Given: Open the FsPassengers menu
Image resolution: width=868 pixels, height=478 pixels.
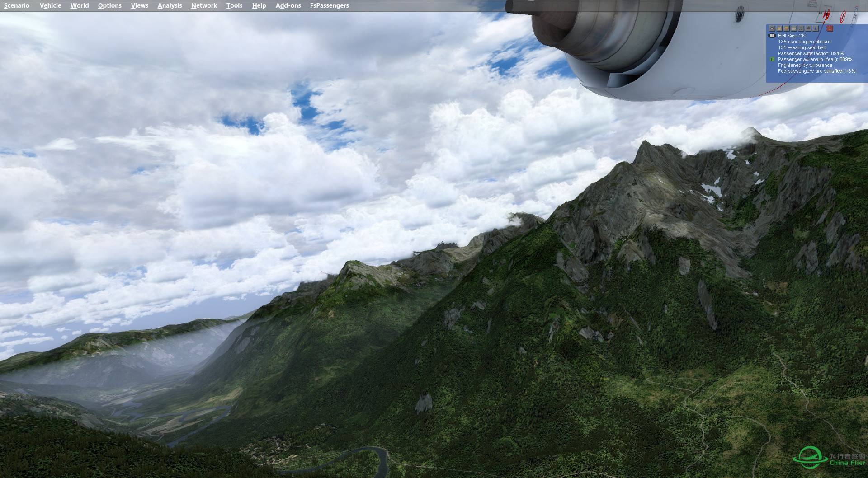Looking at the screenshot, I should pyautogui.click(x=329, y=5).
